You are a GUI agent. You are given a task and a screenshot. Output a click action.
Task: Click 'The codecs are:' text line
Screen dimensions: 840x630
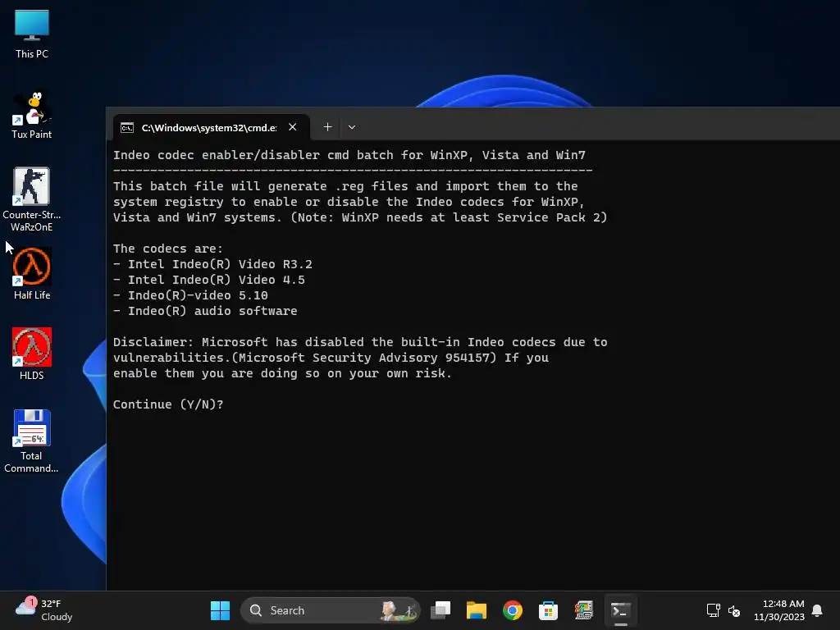tap(167, 249)
